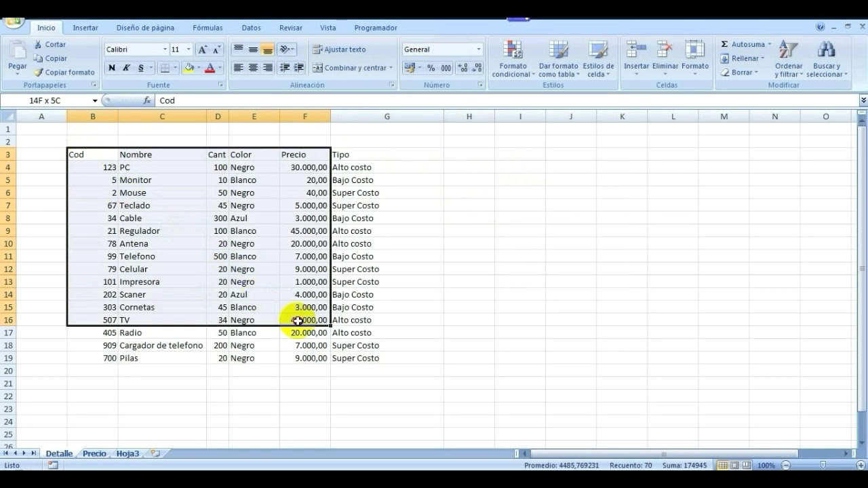Click the zoom slider handle
868x488 pixels.
823,466
